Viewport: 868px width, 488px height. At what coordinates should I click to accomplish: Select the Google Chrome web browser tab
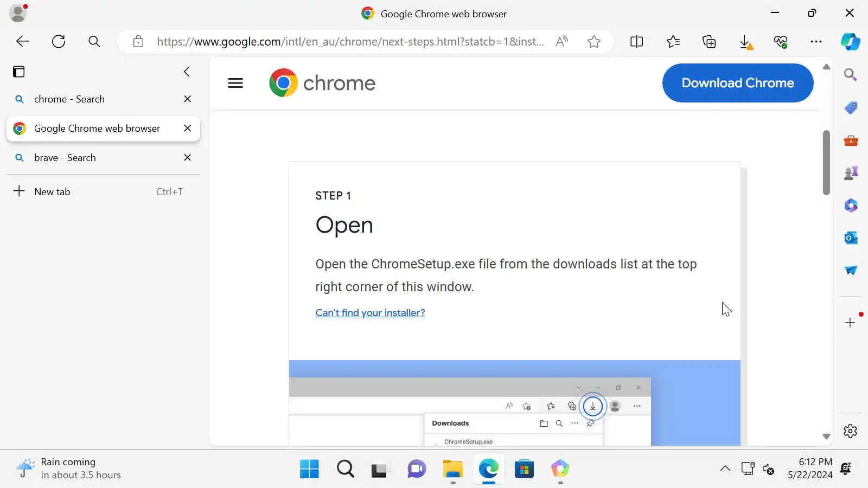point(103,129)
